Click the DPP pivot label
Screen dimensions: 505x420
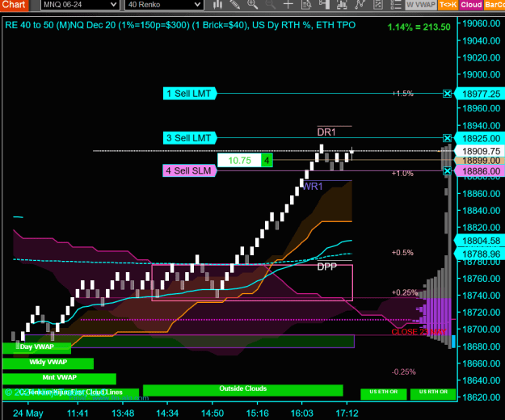click(327, 267)
